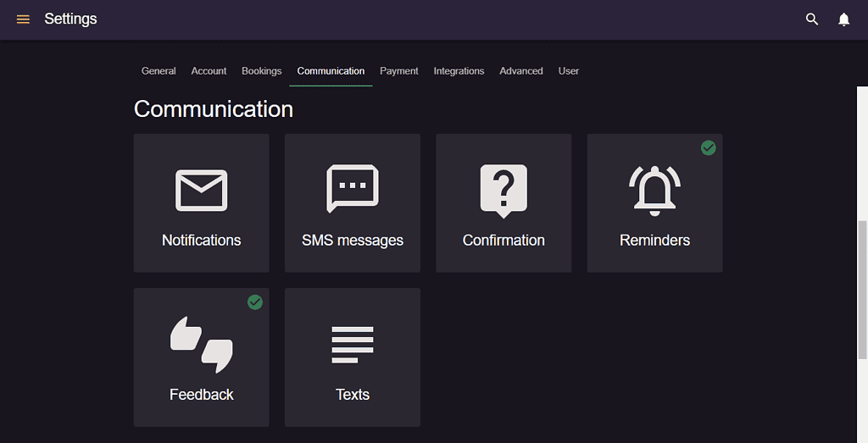Switch to the Account tab

[x=209, y=71]
